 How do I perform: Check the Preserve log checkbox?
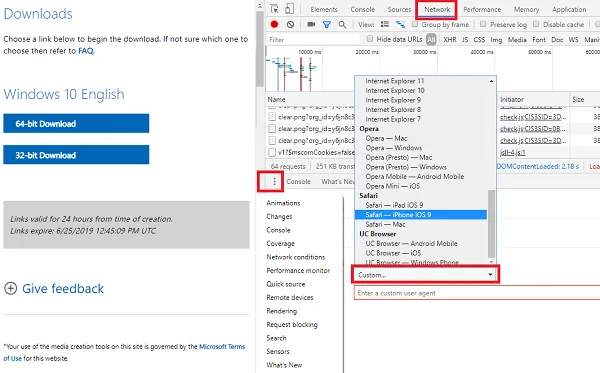coord(483,24)
